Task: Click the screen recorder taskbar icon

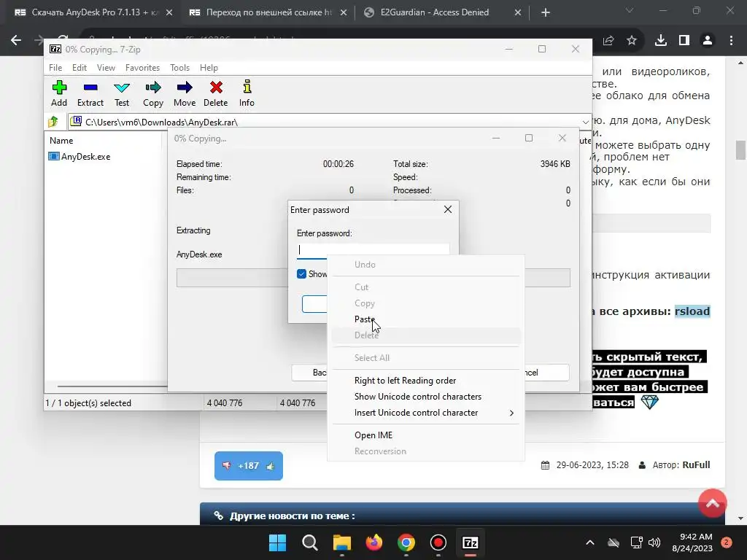Action: coord(438,542)
